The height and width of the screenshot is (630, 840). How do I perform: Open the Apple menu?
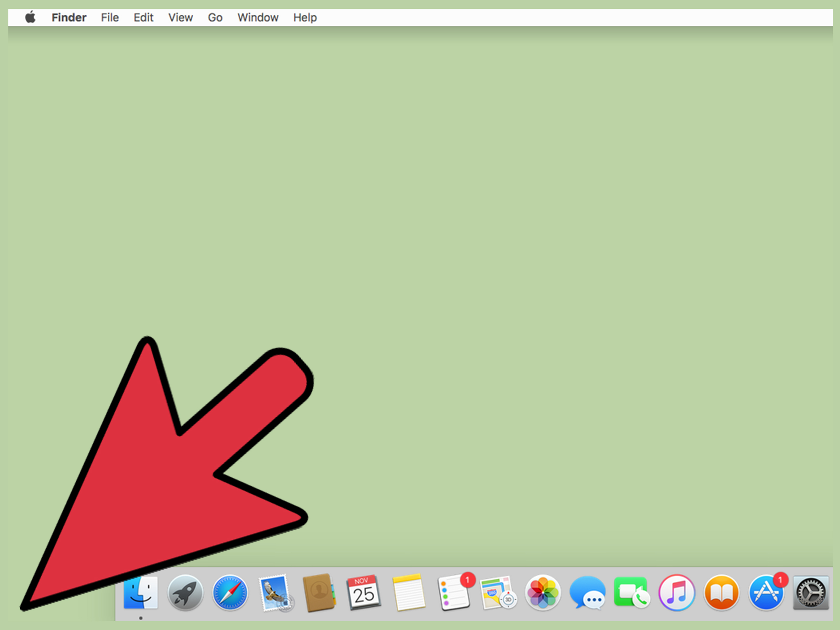coord(30,18)
